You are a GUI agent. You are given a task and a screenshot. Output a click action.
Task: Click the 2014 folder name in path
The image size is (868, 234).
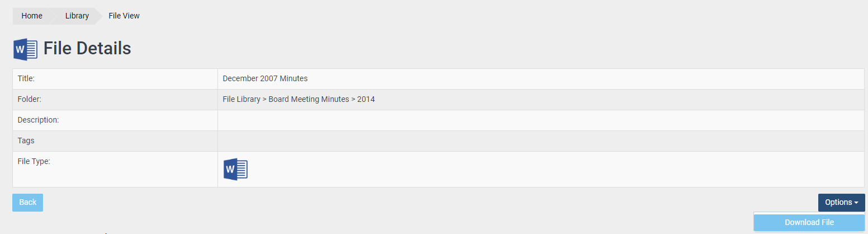366,99
